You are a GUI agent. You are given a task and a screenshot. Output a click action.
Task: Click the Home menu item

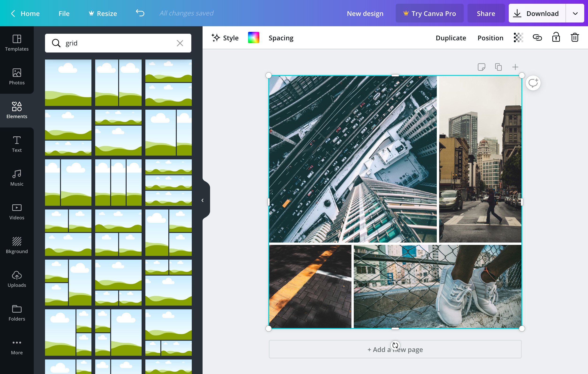click(30, 13)
